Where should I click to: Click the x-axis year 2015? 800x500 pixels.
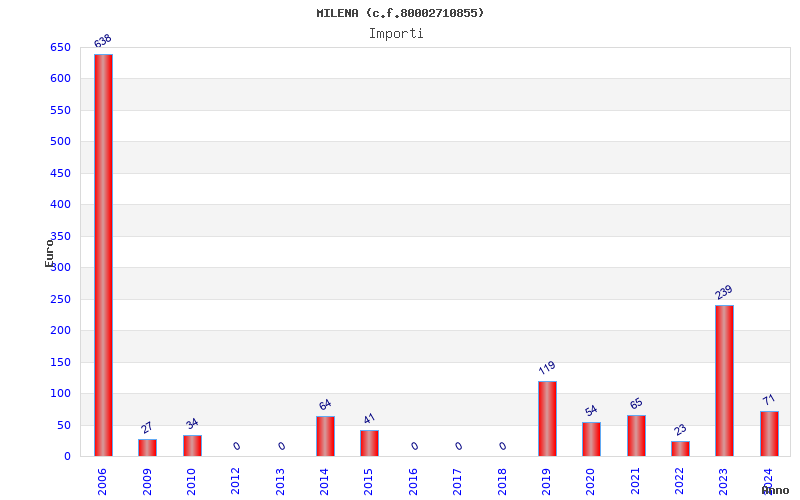point(369,482)
